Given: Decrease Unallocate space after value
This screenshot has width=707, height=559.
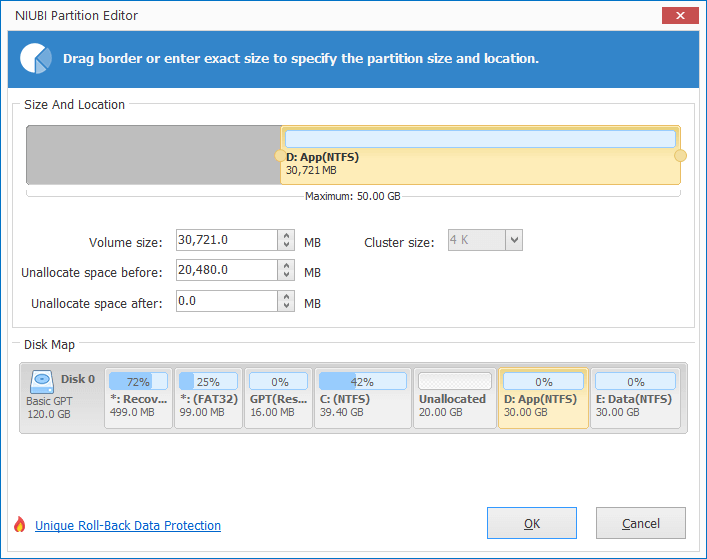Looking at the screenshot, I should click(x=286, y=306).
